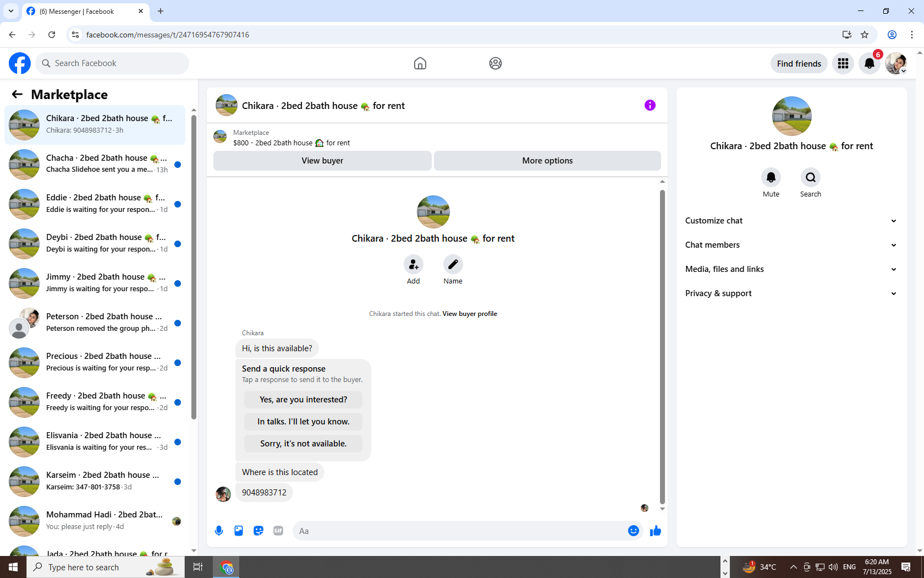Open Windows Start menu
The width and height of the screenshot is (924, 578).
tap(13, 567)
